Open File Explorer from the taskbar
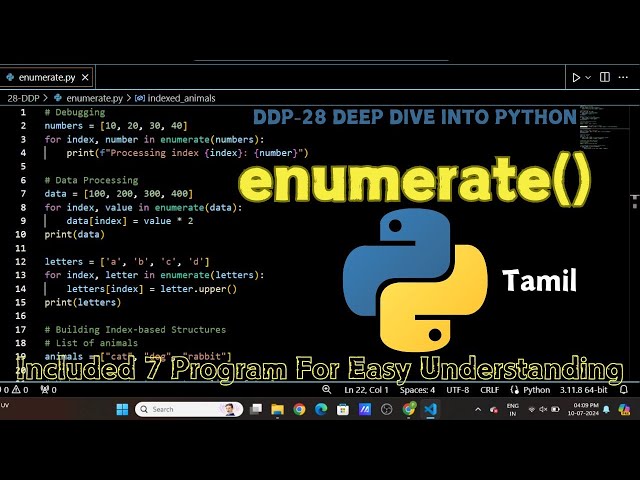 278,409
